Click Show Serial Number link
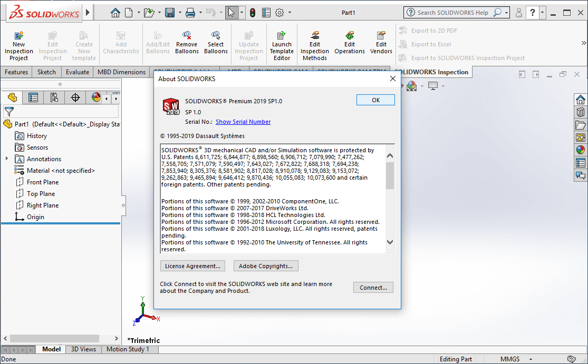The width and height of the screenshot is (588, 364). point(243,122)
